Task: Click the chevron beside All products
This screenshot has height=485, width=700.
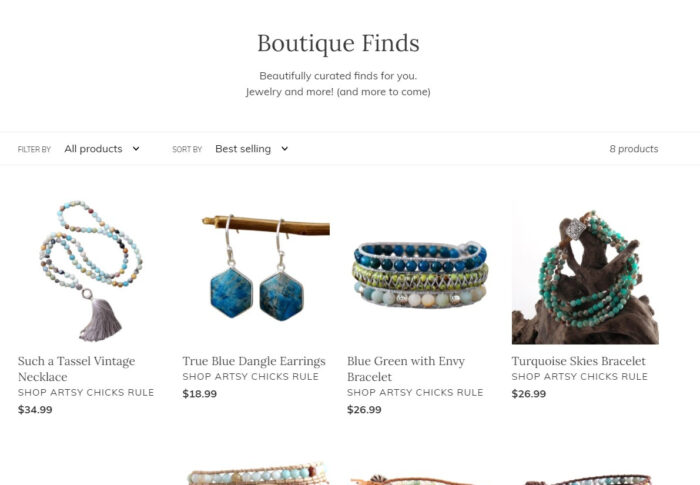Action: click(x=136, y=149)
